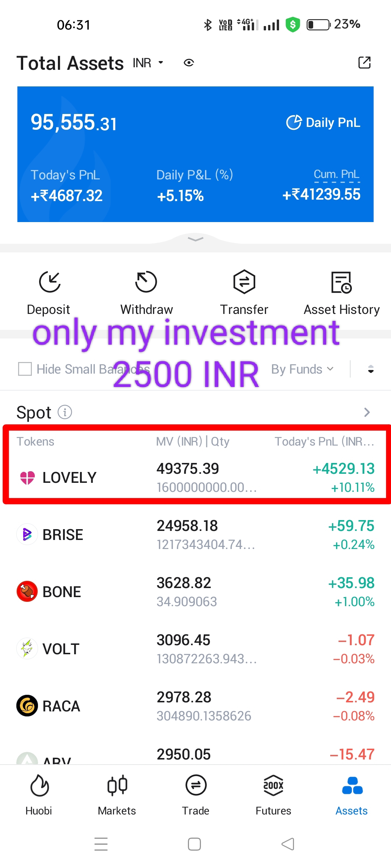Tap the Transfer hexagon icon

244,282
